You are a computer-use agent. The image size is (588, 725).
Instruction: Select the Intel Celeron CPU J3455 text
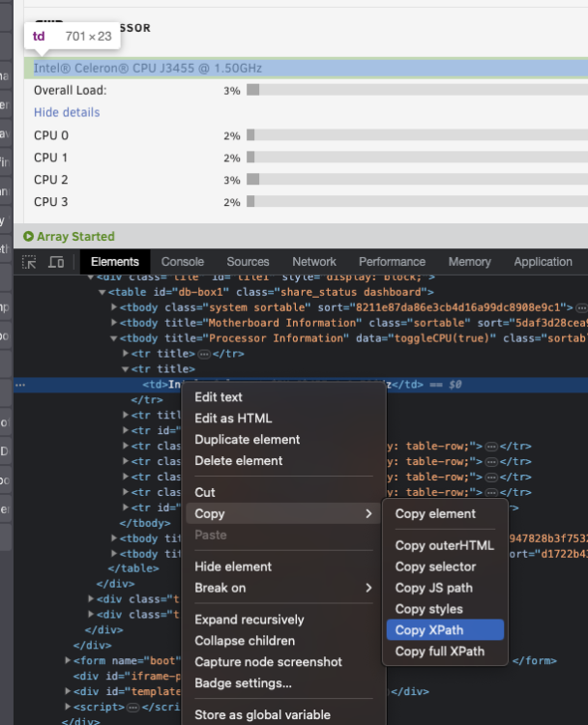click(x=148, y=69)
